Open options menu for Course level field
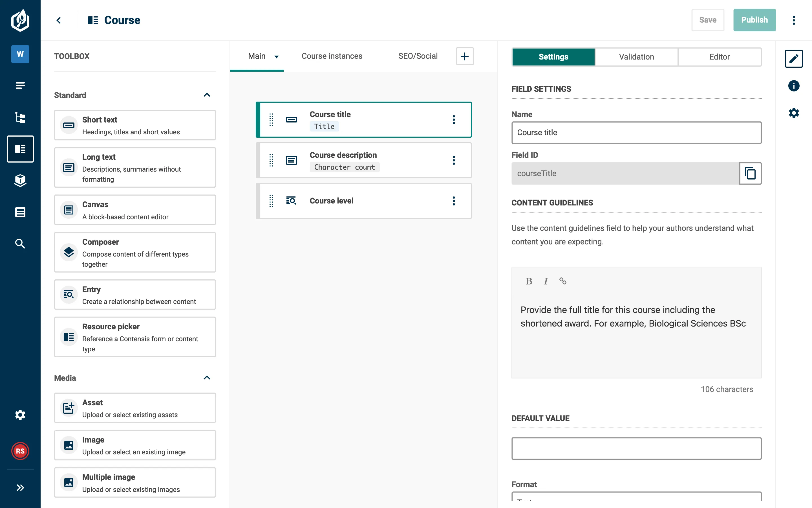The height and width of the screenshot is (508, 812). click(454, 201)
